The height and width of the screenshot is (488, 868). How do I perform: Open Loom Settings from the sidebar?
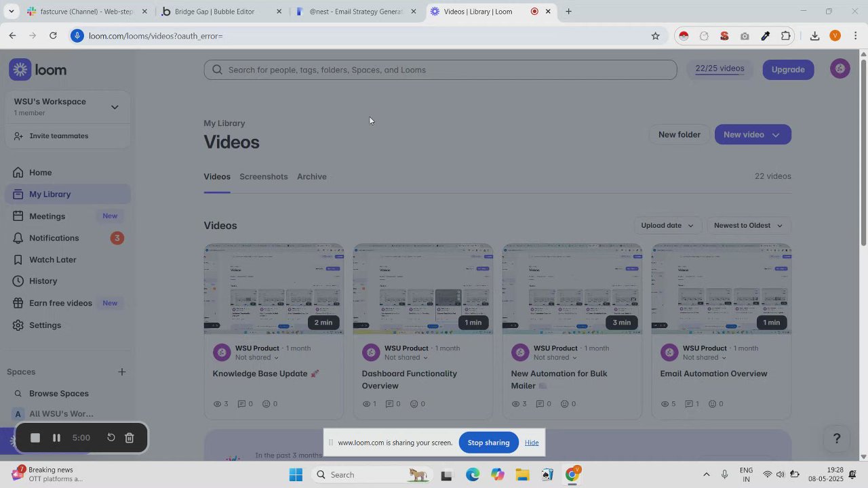pyautogui.click(x=68, y=325)
